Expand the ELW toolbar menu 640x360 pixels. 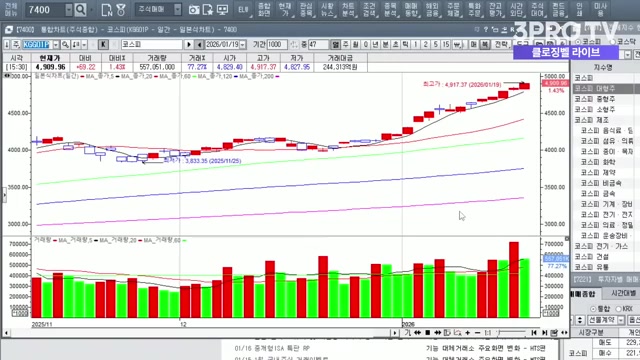tap(243, 10)
